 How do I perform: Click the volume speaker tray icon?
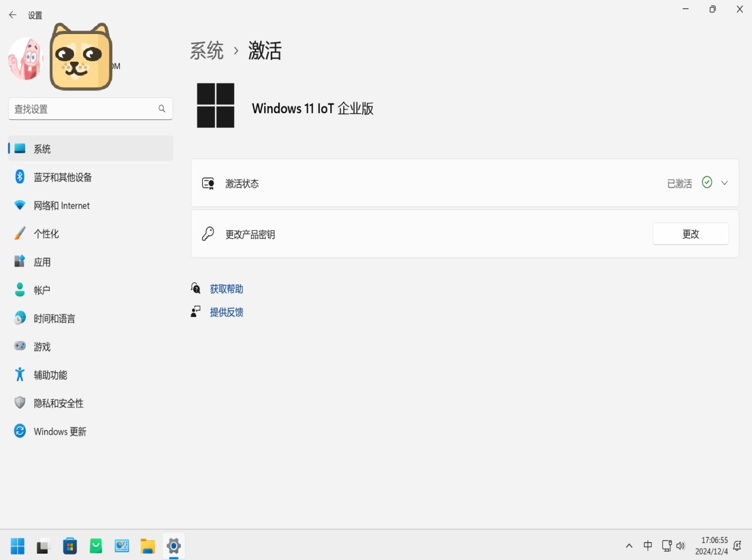pos(680,546)
